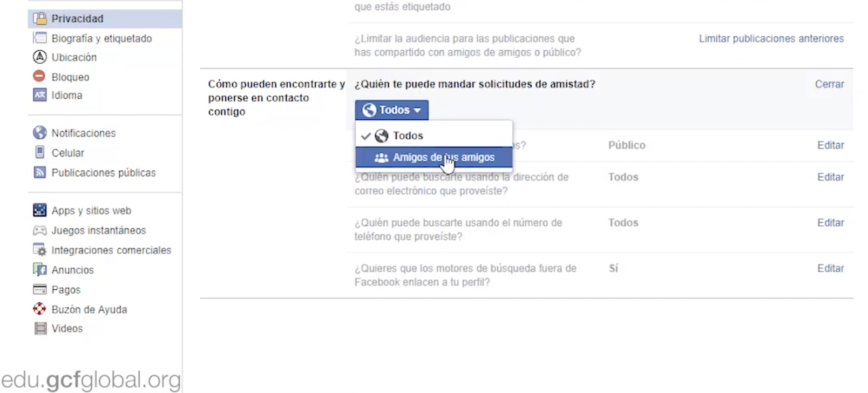Open the Todos audience dropdown
Image resolution: width=868 pixels, height=393 pixels.
tap(392, 110)
